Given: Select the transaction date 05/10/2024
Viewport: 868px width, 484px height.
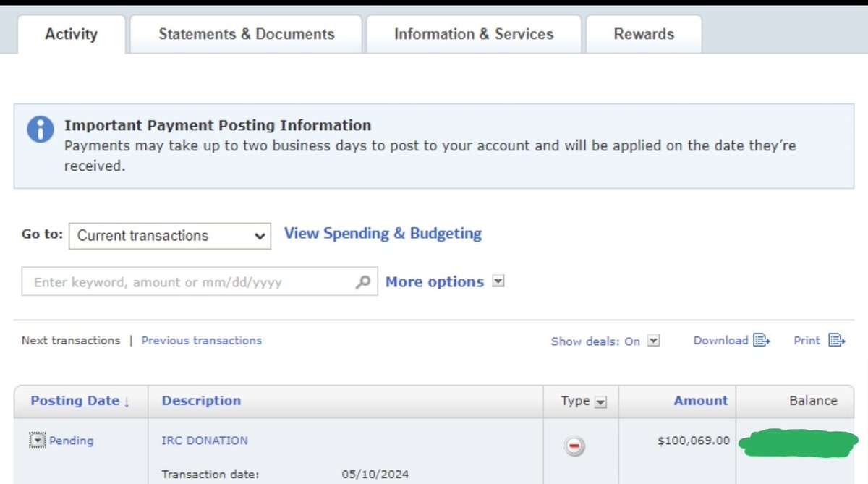Looking at the screenshot, I should 375,475.
